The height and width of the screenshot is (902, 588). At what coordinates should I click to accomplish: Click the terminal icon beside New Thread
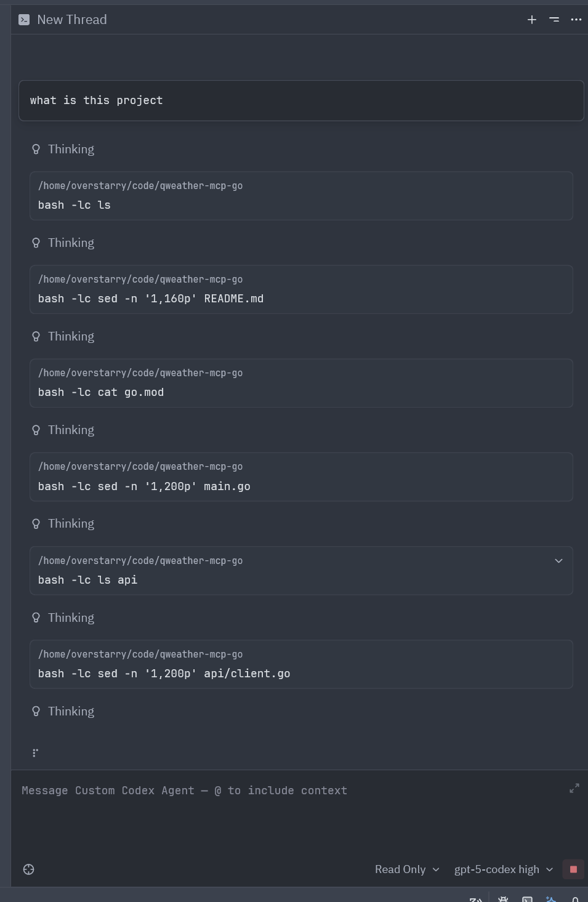(x=24, y=20)
